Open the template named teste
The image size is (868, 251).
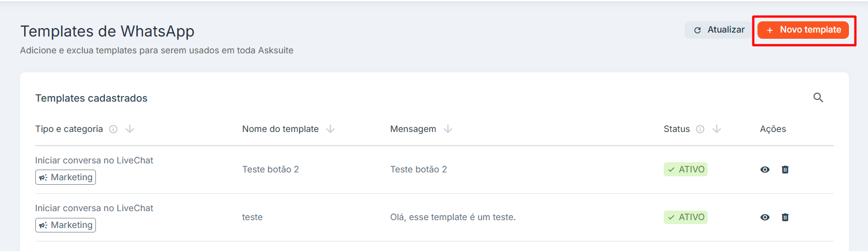(x=252, y=217)
